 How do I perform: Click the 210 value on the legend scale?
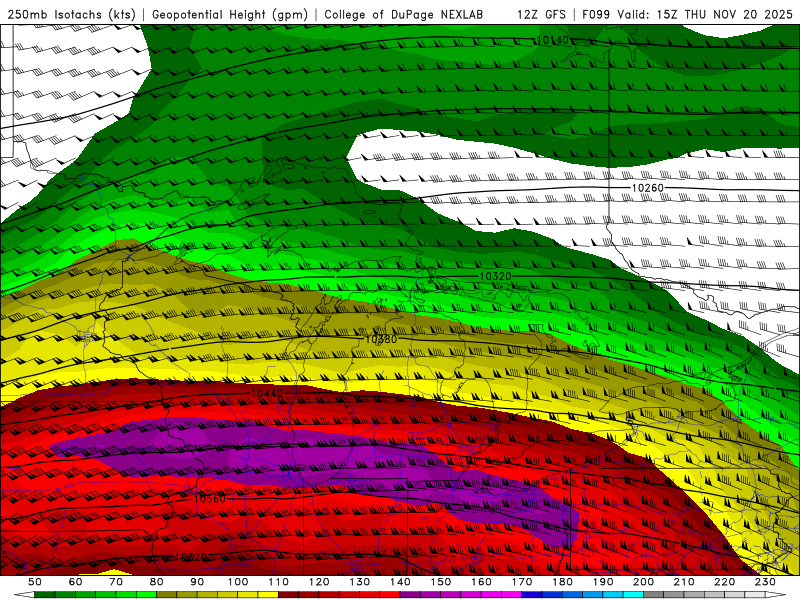(684, 582)
